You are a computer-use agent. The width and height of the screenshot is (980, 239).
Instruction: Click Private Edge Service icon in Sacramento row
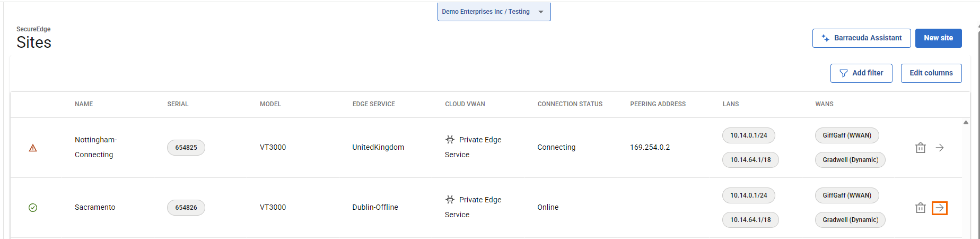pos(450,200)
